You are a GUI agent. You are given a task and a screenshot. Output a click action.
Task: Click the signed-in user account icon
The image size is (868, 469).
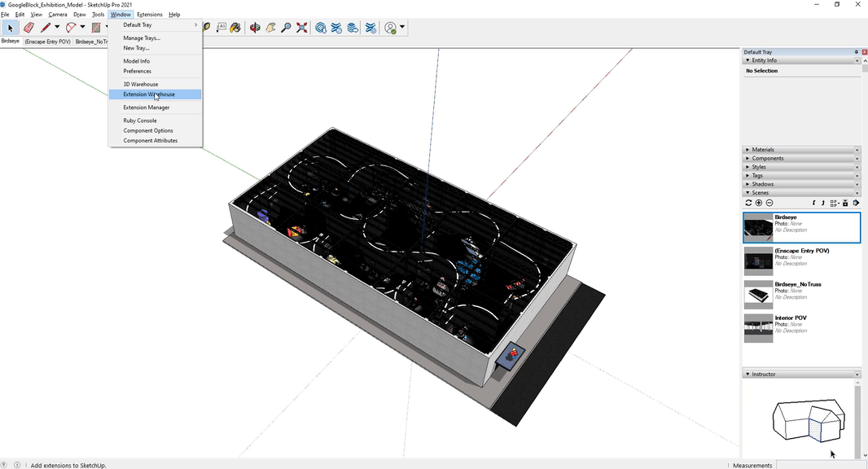(390, 28)
